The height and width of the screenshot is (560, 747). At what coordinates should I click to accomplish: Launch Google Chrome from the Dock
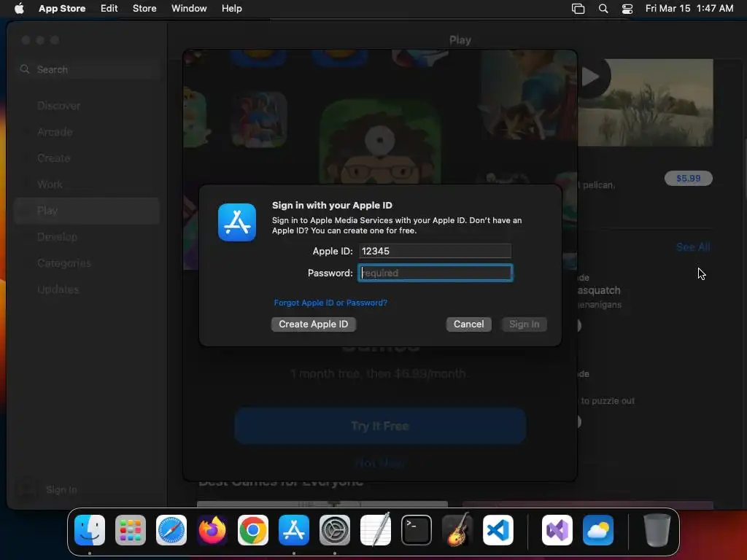(x=253, y=530)
